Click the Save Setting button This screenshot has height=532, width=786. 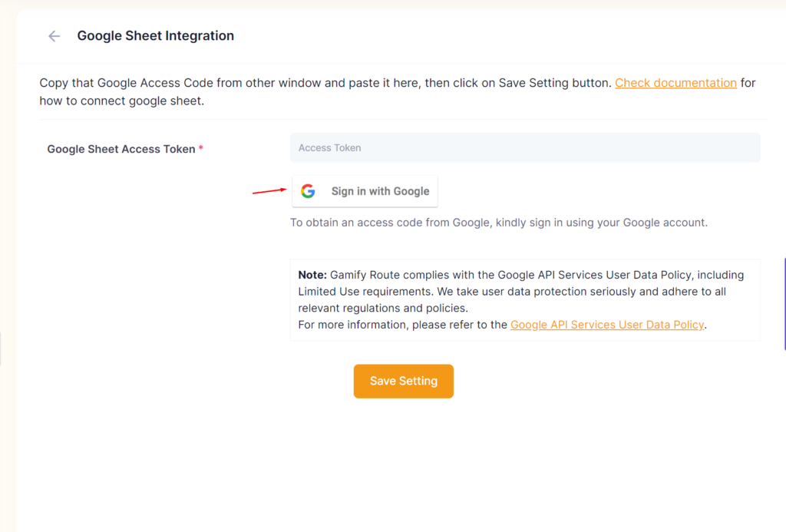[x=404, y=381]
